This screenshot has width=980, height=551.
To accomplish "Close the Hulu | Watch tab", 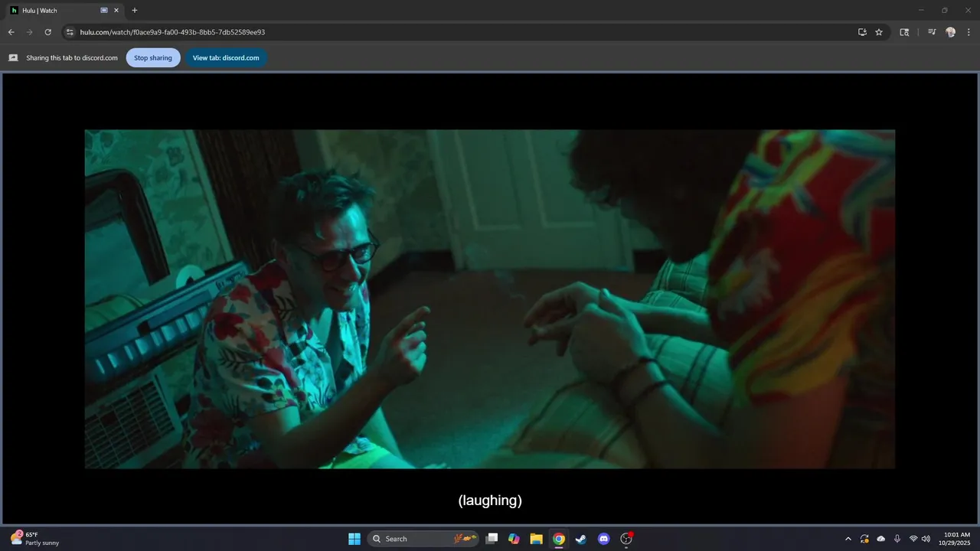I will [x=116, y=11].
